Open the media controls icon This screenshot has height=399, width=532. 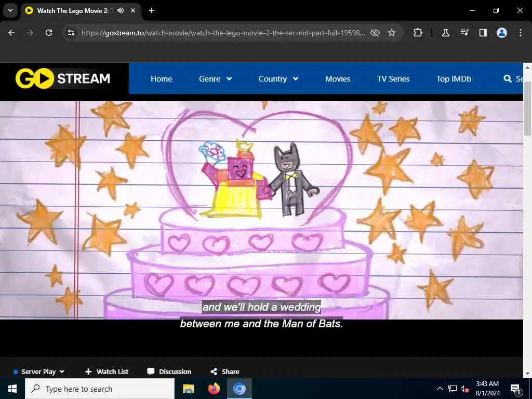click(x=464, y=33)
